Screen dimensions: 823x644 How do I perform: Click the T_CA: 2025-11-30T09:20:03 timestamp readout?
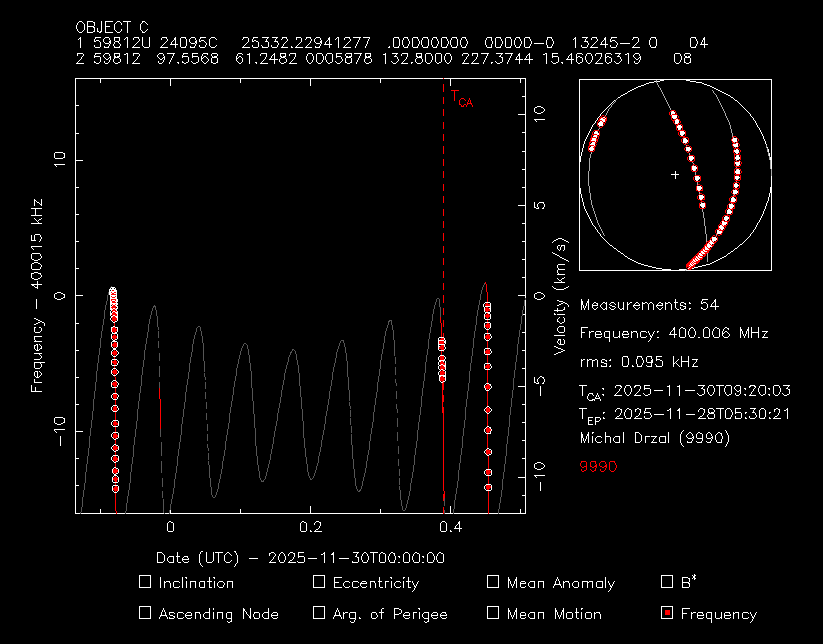[685, 390]
